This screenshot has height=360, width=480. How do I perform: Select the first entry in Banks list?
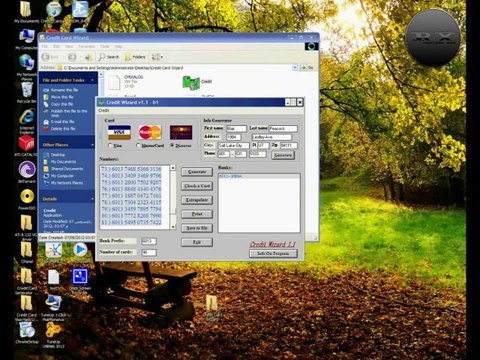259,176
